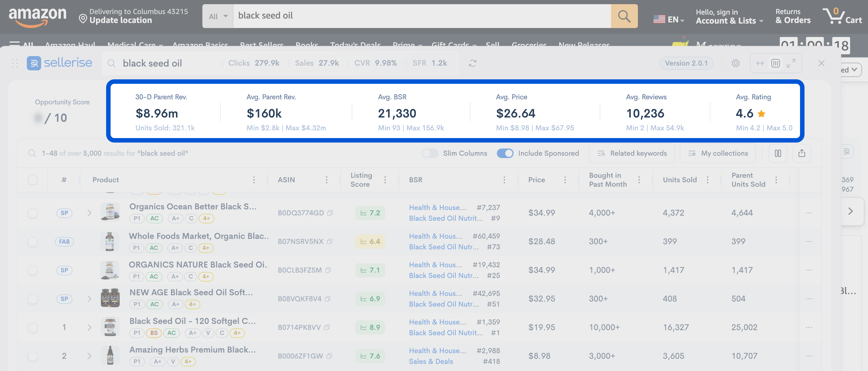Click the refresh icon beside the SFR metric

coord(472,64)
